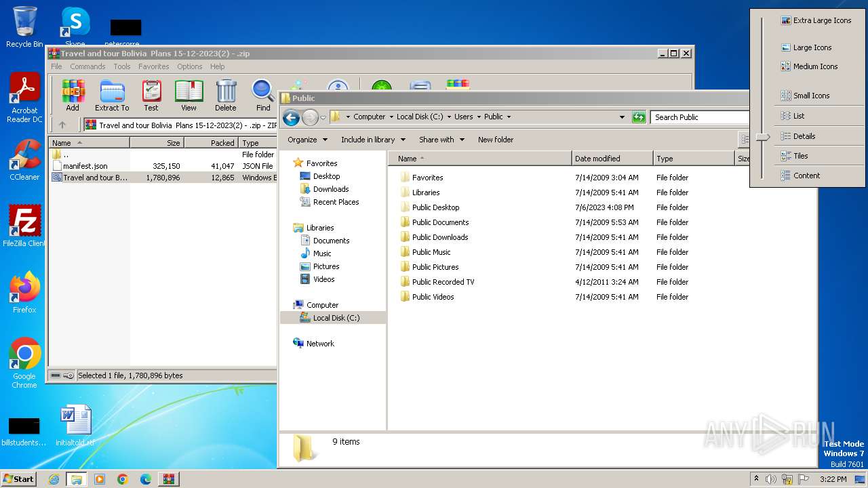The height and width of the screenshot is (488, 868).
Task: Click the Back arrow in Public window
Action: point(291,117)
